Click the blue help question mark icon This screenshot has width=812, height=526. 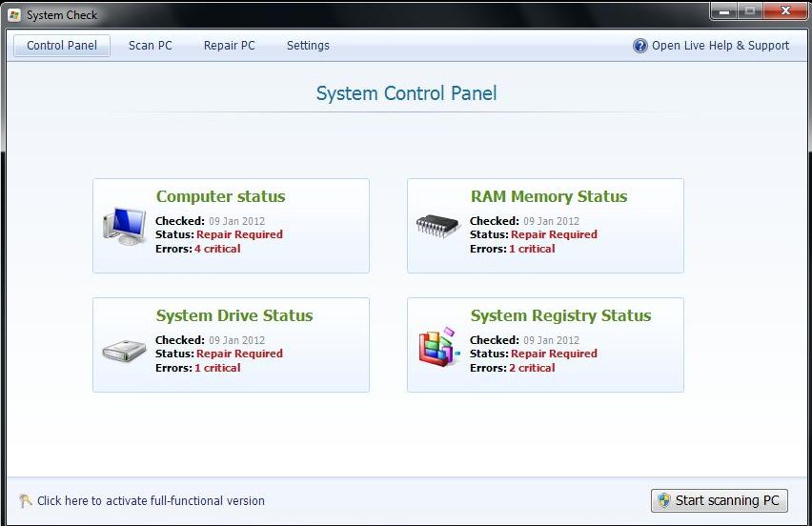pyautogui.click(x=640, y=46)
